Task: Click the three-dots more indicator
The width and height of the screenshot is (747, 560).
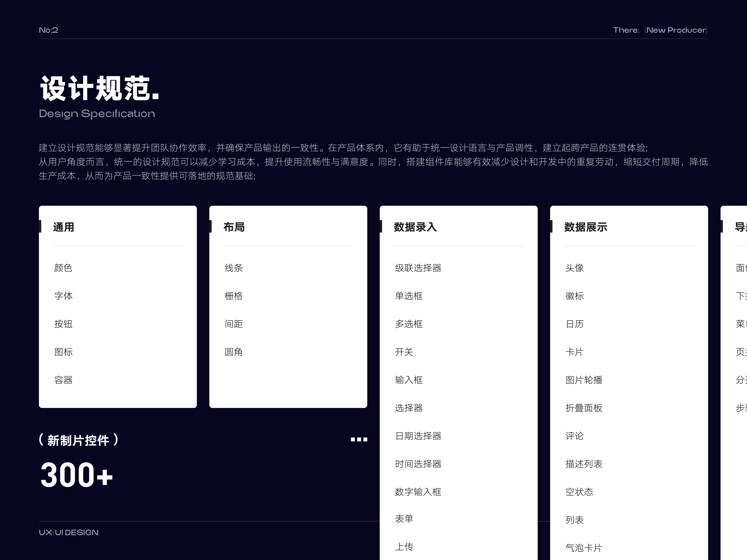Action: pyautogui.click(x=359, y=439)
